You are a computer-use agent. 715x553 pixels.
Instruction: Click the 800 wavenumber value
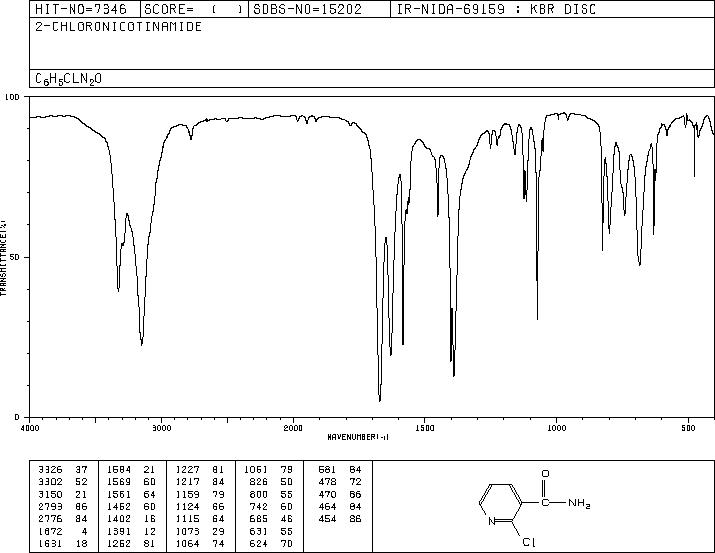click(x=259, y=494)
